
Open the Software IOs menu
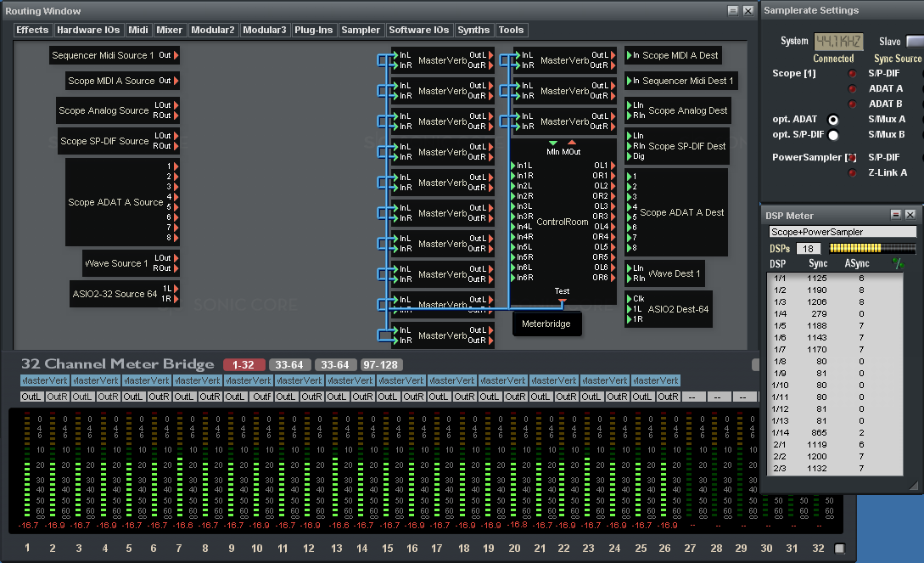(x=419, y=30)
